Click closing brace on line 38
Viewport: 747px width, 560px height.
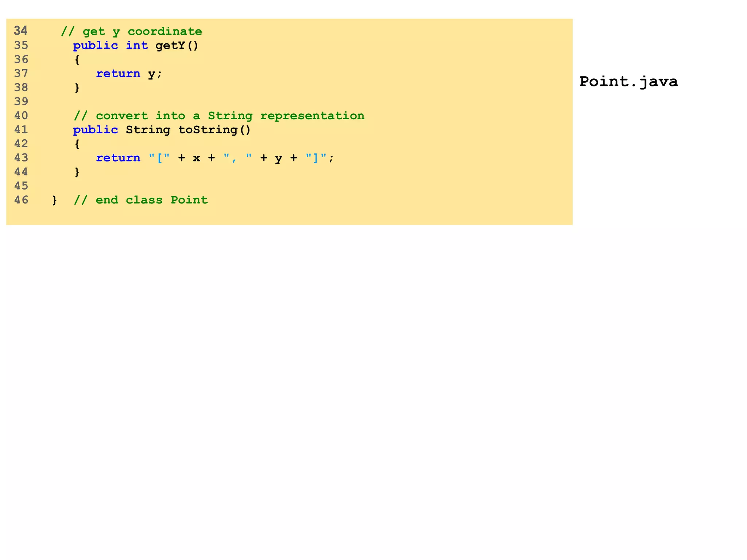point(77,87)
